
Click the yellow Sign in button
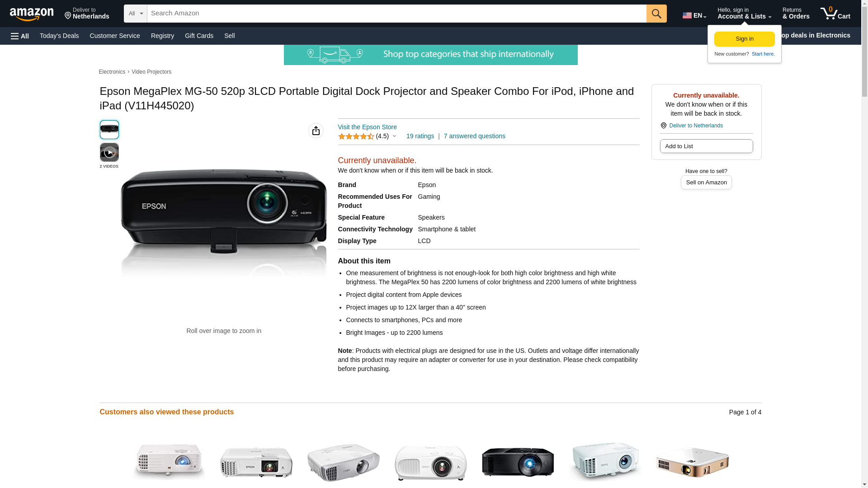744,39
